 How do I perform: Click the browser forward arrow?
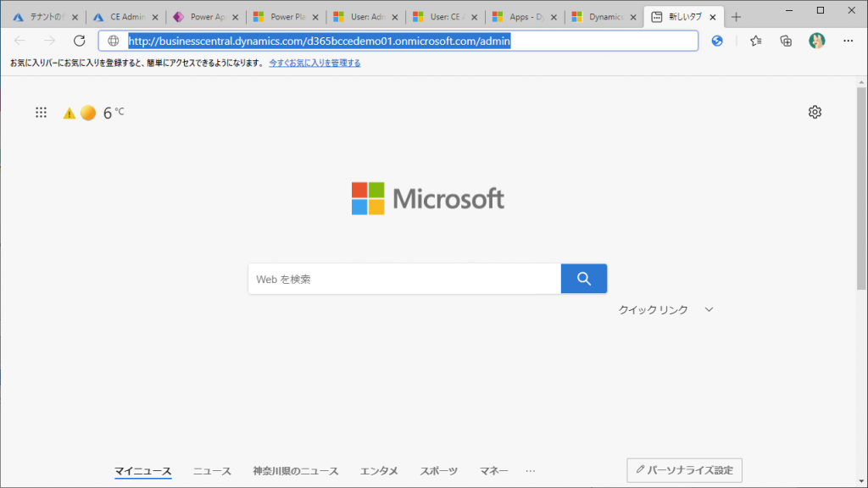(x=50, y=41)
